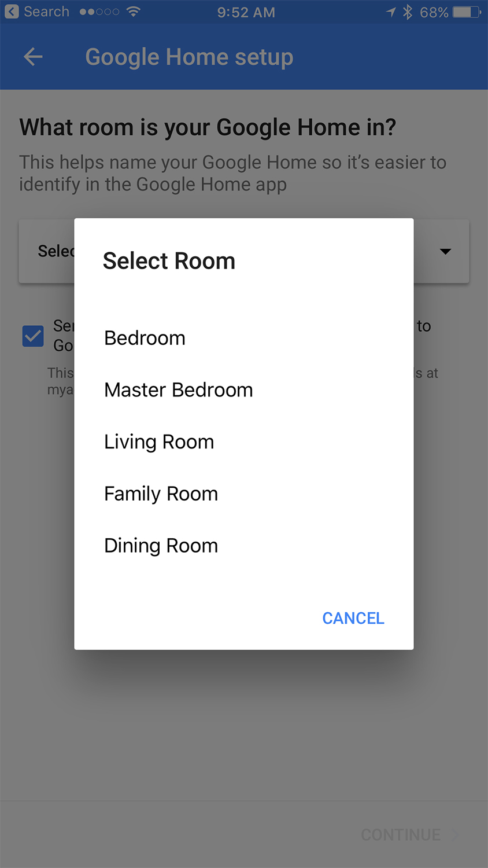This screenshot has height=868, width=488.
Task: Tap the back arrow in header
Action: 33,57
